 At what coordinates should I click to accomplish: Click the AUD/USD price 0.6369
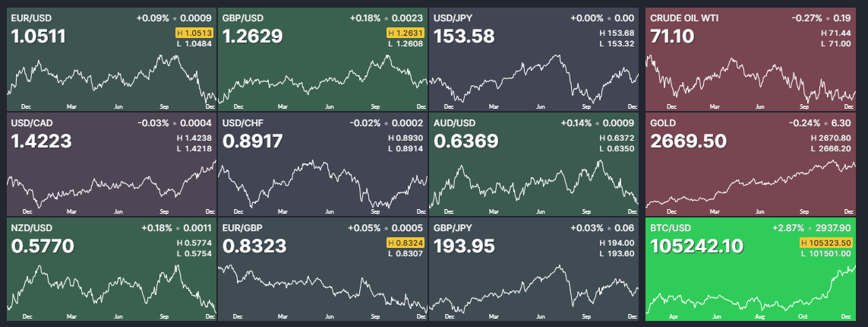point(466,141)
